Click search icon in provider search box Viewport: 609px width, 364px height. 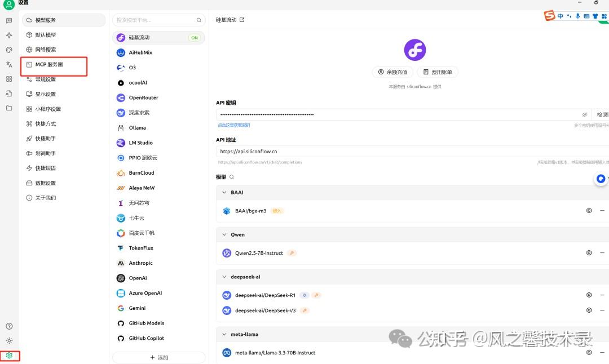pyautogui.click(x=199, y=20)
